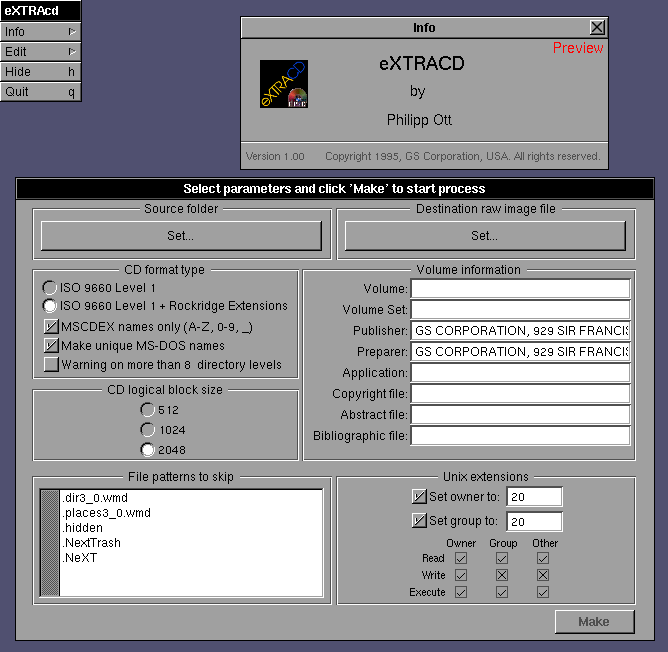Image resolution: width=668 pixels, height=652 pixels.
Task: Toggle Owner Read permission checkbox
Action: (461, 558)
